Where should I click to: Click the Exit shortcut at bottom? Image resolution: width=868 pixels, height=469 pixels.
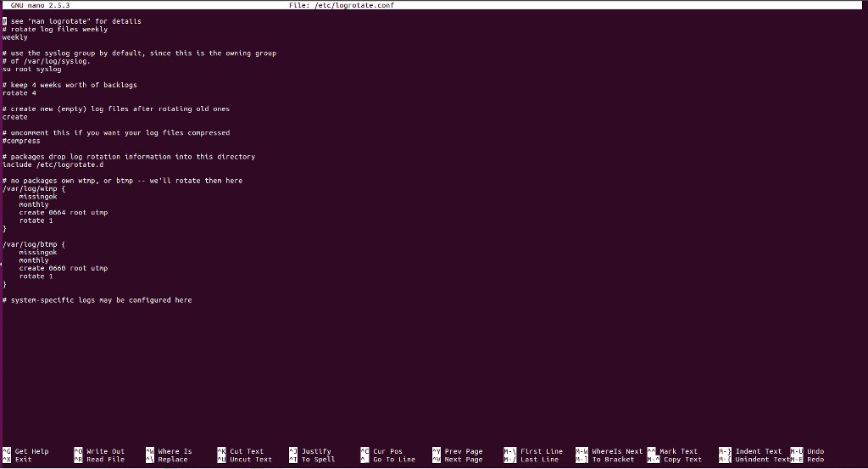coord(23,460)
